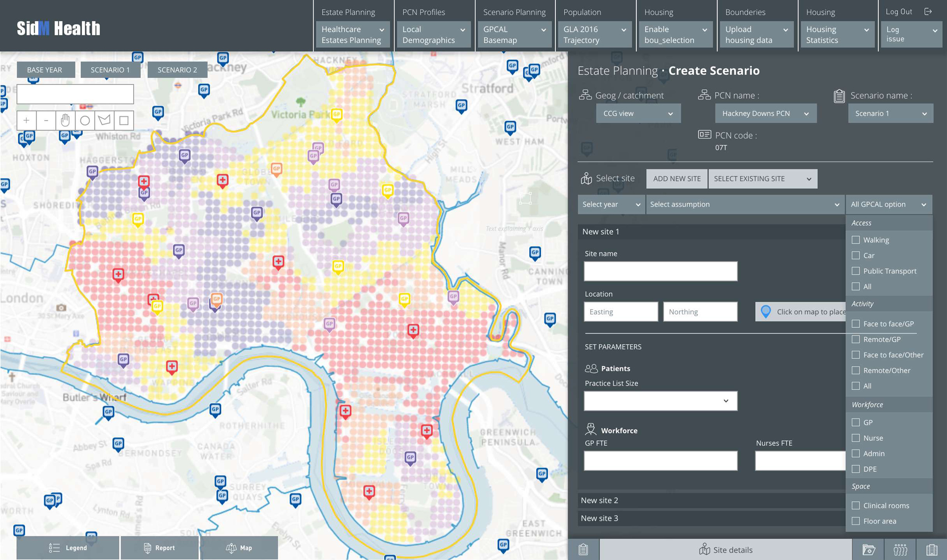Click the Site name input field
The width and height of the screenshot is (947, 560).
tap(660, 272)
